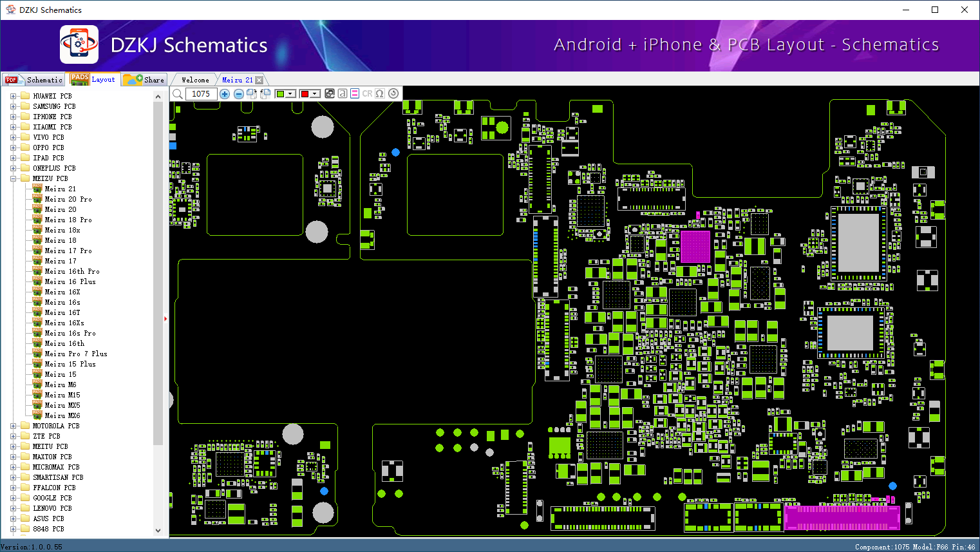Screen dimensions: 980x552
Task: Click the DZKJ app icon in title bar
Action: click(x=10, y=10)
